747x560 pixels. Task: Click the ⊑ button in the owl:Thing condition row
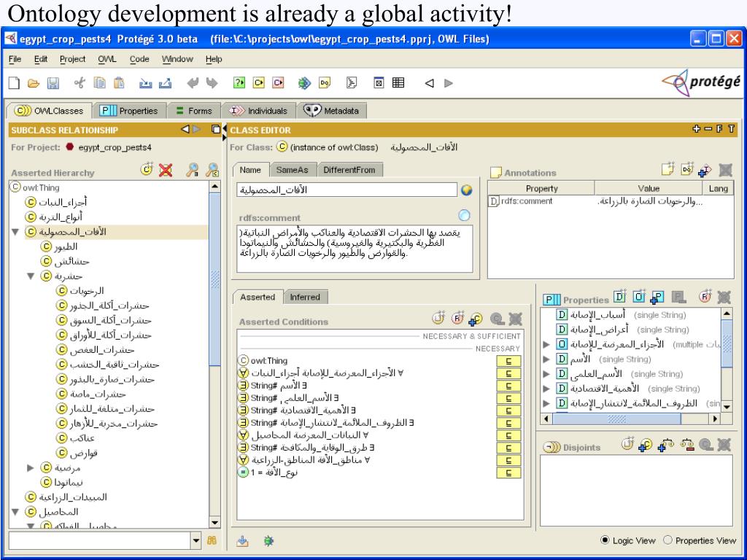click(x=508, y=361)
